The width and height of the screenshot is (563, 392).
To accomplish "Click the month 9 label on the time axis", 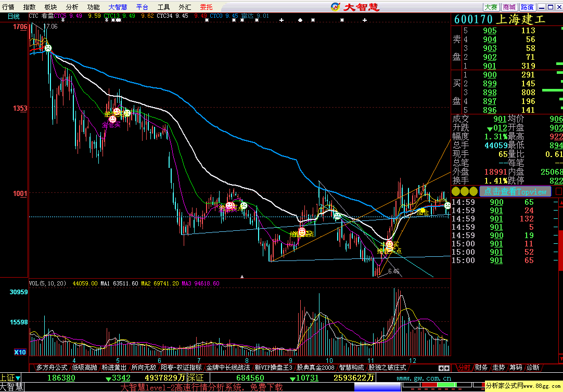I will tap(291, 360).
